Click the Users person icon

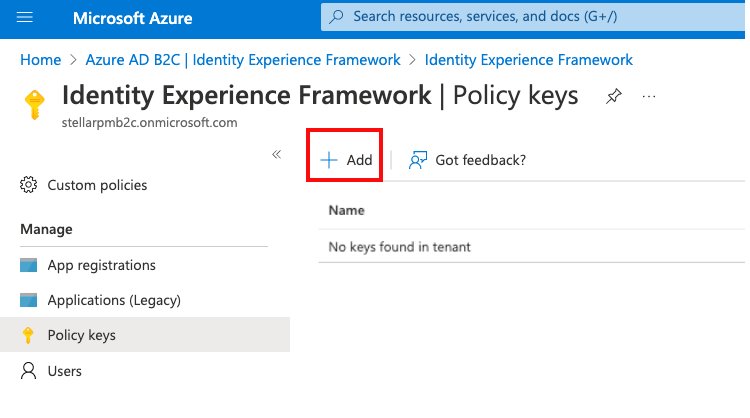point(29,371)
